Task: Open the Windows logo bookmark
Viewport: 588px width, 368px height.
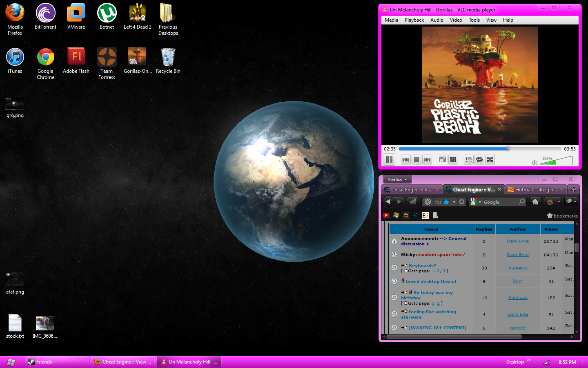Action: (x=396, y=215)
